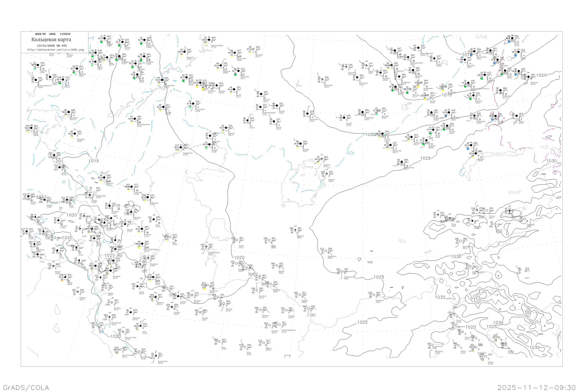Click the Полтава station circle marker
Viewport: 588px width, 392px height.
tap(38, 65)
